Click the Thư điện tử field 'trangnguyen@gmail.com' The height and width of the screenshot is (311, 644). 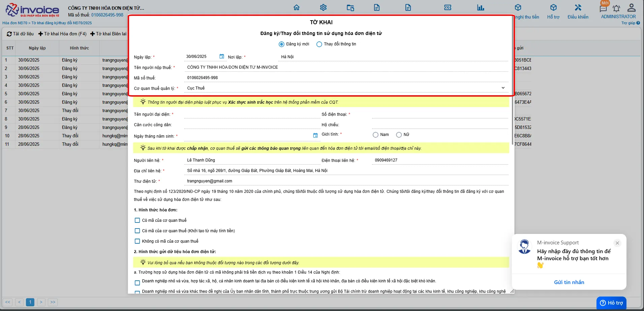click(x=346, y=181)
